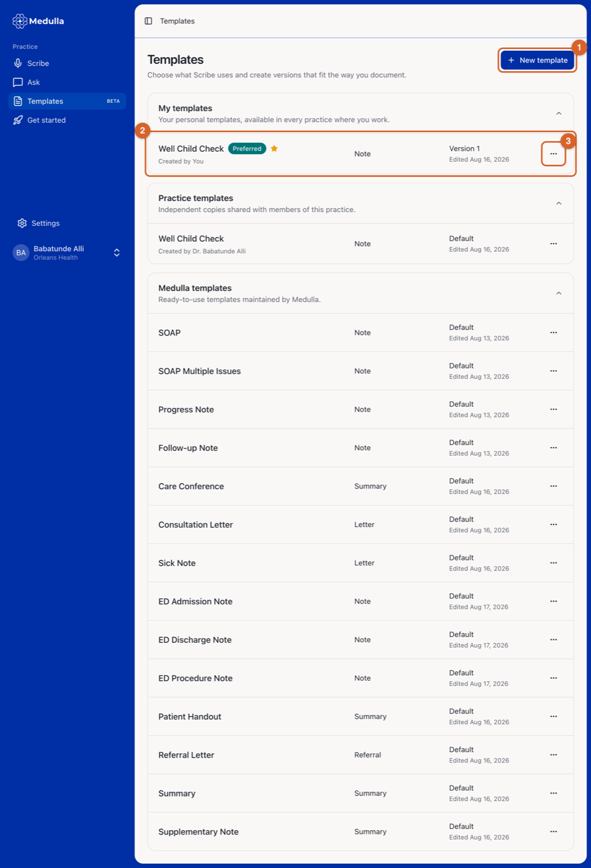Open the ED Admission Note template
This screenshot has height=868, width=591.
click(360, 602)
